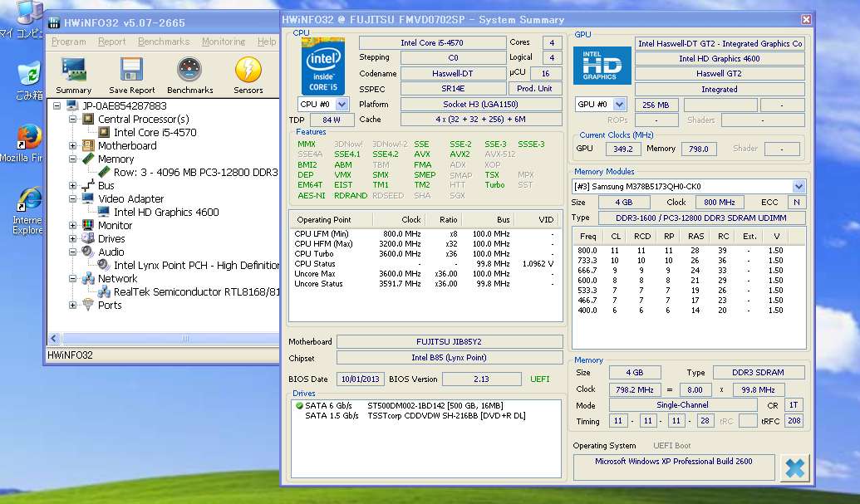Open the Samsung memory module dropdown
860x504 pixels.
(x=799, y=187)
